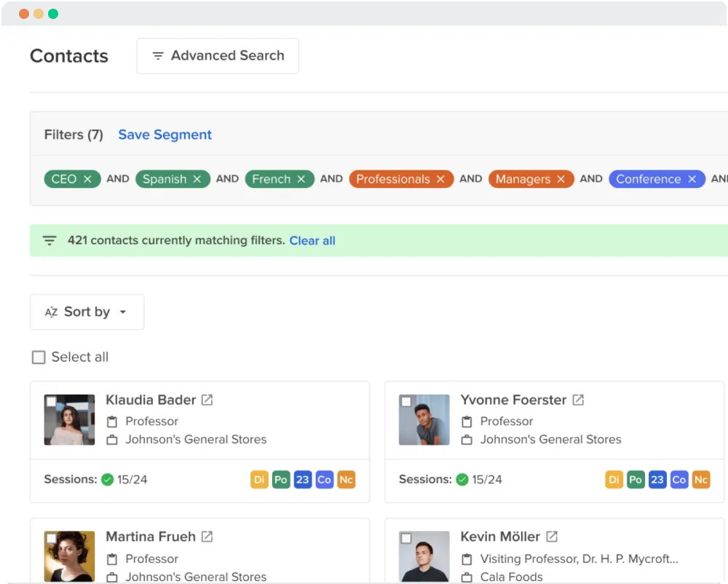Remove the Conference filter tag
Image resolution: width=728 pixels, height=584 pixels.
tap(692, 179)
